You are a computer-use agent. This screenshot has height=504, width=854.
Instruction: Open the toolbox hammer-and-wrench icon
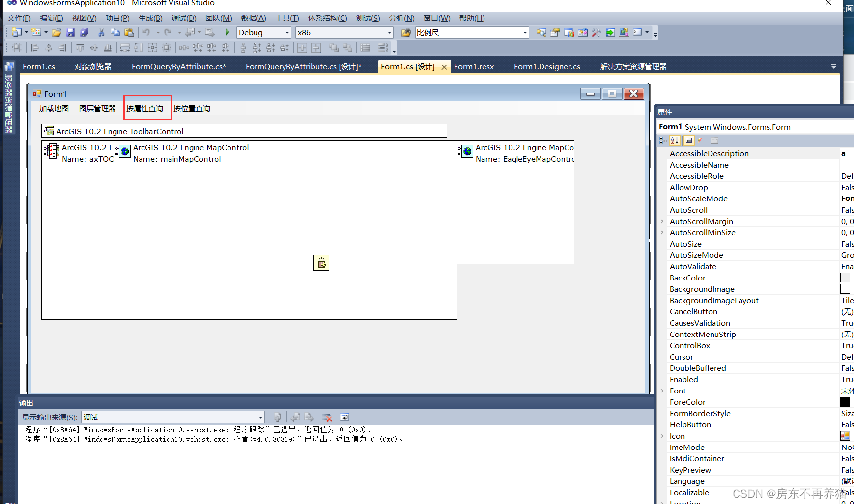[x=596, y=32]
